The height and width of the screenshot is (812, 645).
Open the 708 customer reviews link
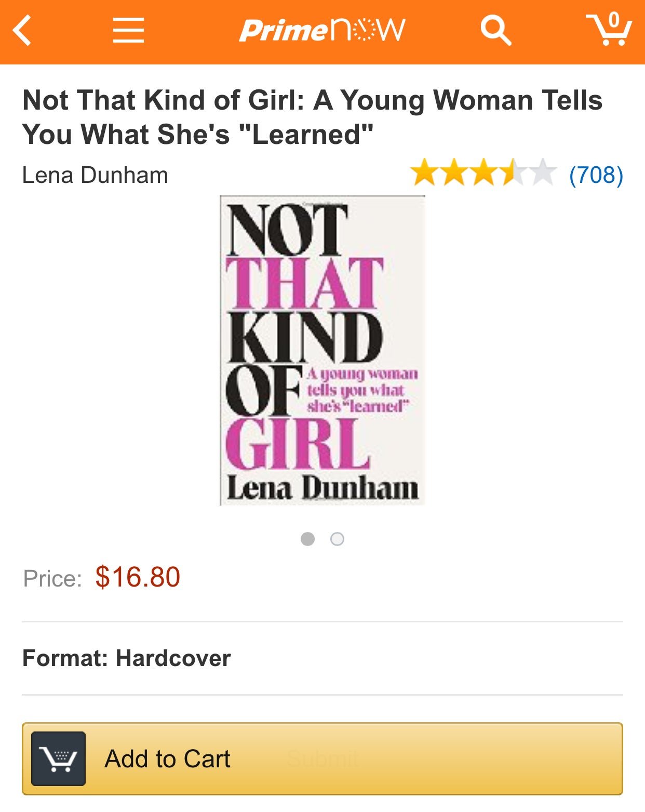(596, 175)
